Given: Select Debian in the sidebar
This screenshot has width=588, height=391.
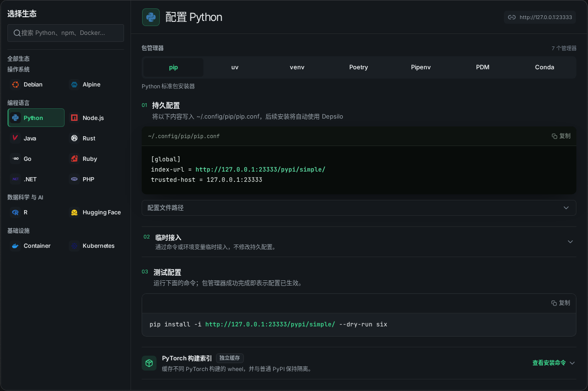Looking at the screenshot, I should tap(36, 85).
